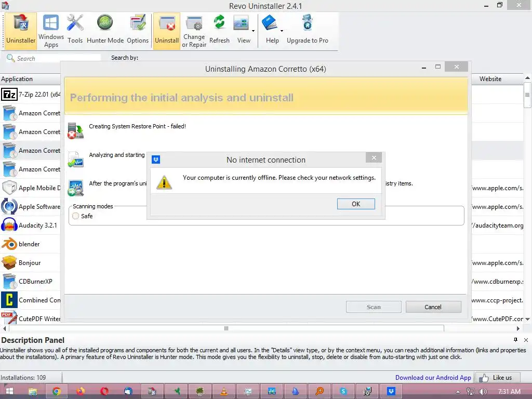Viewport: 532px width, 399px height.
Task: Click vertical scrollbar down arrow
Action: [528, 319]
